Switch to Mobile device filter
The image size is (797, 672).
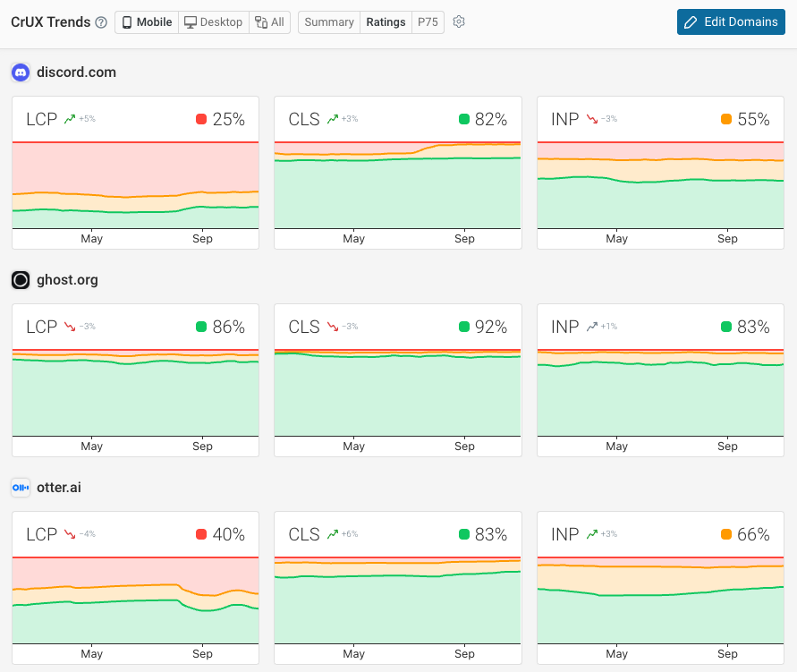pyautogui.click(x=146, y=21)
